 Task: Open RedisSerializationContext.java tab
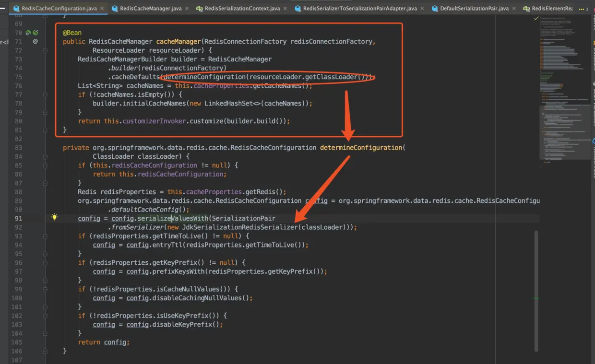click(x=242, y=9)
